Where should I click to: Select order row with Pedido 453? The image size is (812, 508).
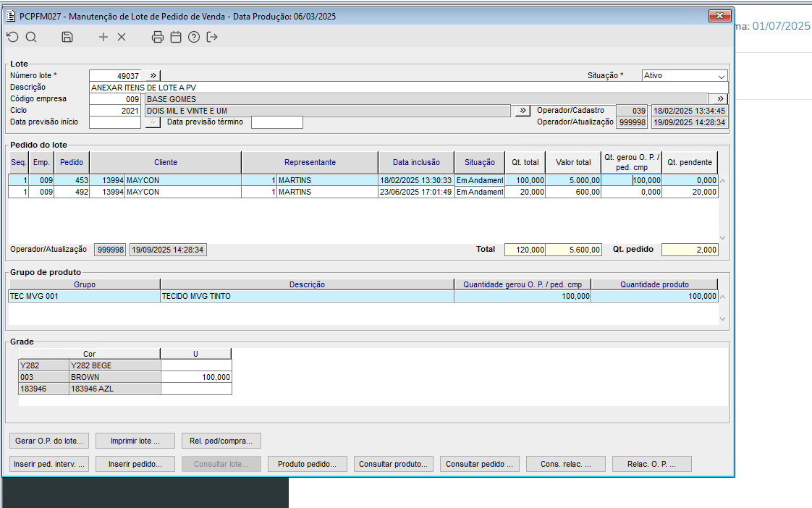tap(363, 180)
